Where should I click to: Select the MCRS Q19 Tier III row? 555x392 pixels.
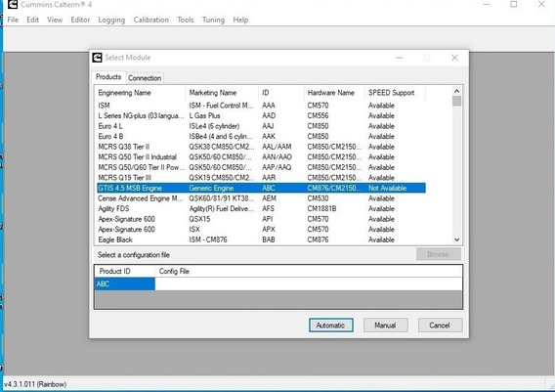coord(261,177)
